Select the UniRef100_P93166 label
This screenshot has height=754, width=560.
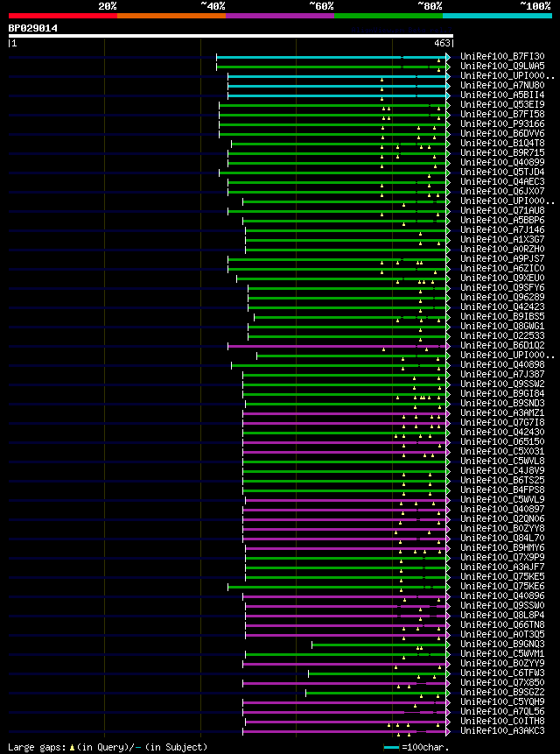coord(503,124)
